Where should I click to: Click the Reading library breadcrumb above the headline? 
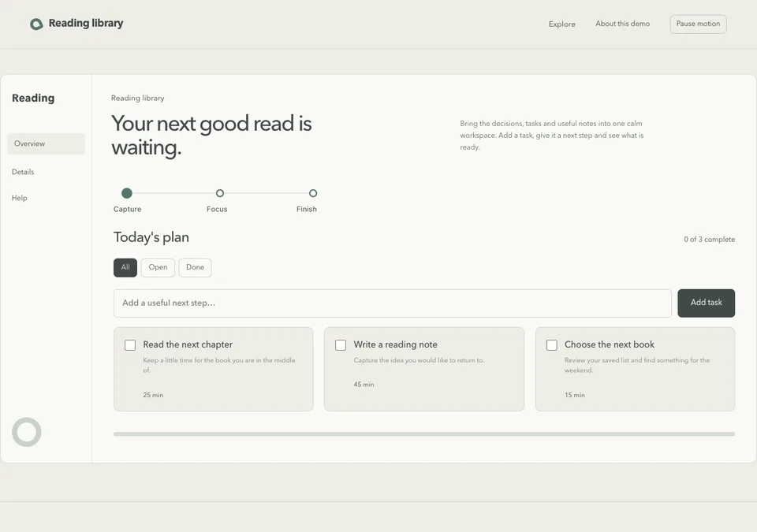coord(137,98)
